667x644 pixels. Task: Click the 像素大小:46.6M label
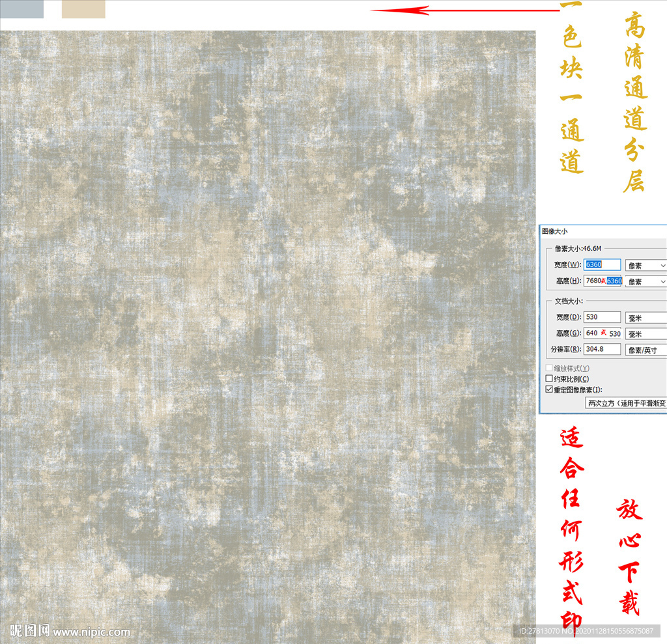click(x=578, y=248)
